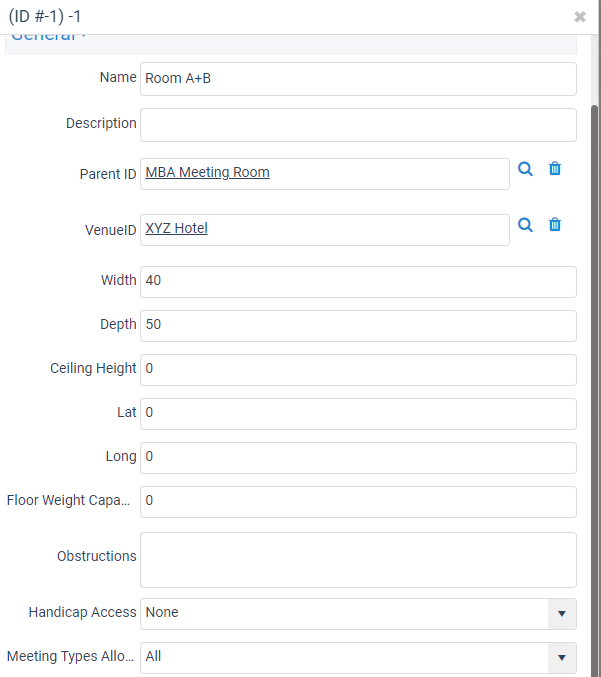Open the XYZ Hotel link
This screenshot has height=677, width=601.
pyautogui.click(x=176, y=228)
